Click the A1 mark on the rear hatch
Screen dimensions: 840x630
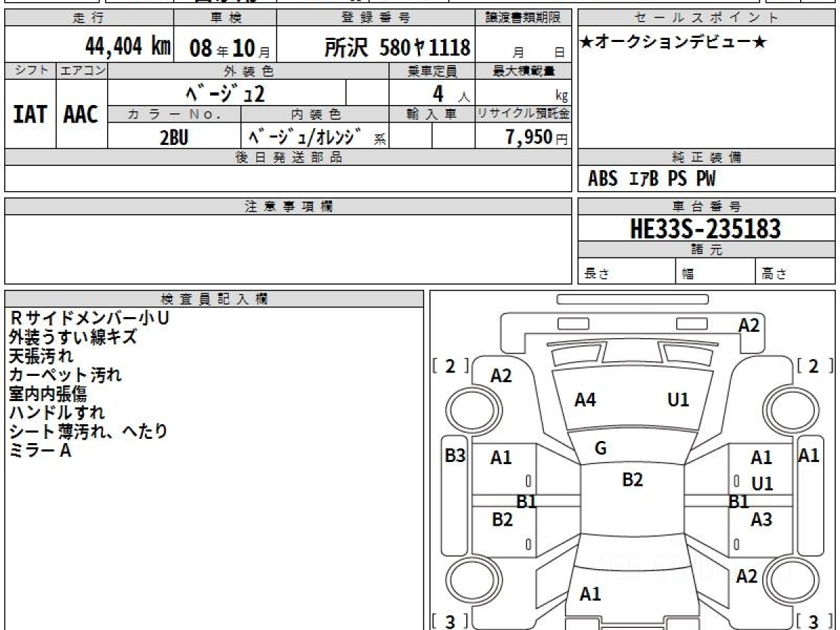pos(590,594)
